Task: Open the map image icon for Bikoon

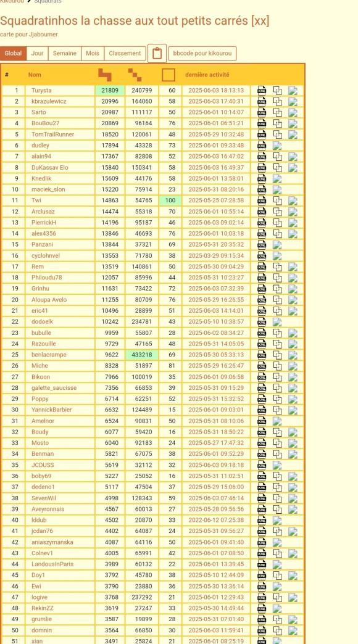Action: tap(293, 377)
